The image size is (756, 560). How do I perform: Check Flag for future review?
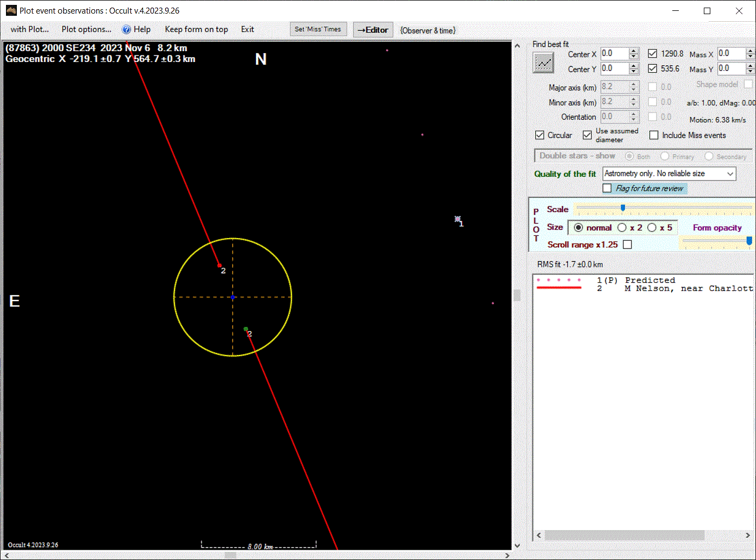click(607, 188)
